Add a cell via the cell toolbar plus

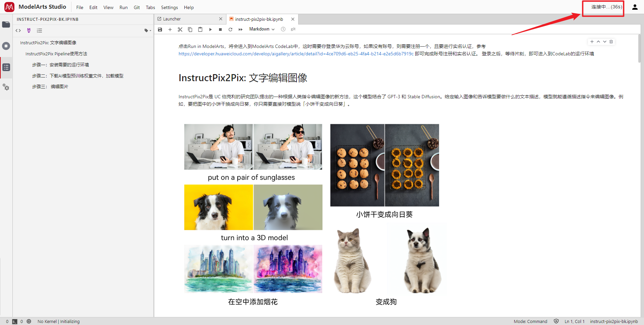[x=592, y=42]
